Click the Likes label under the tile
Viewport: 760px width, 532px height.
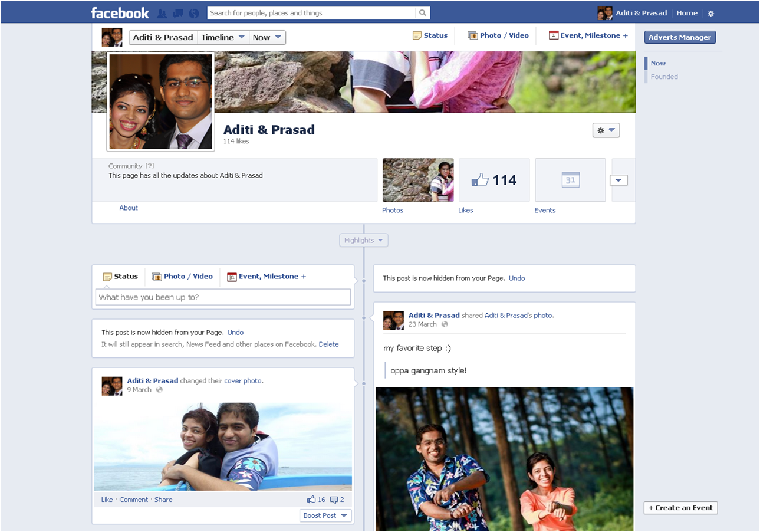click(x=466, y=211)
